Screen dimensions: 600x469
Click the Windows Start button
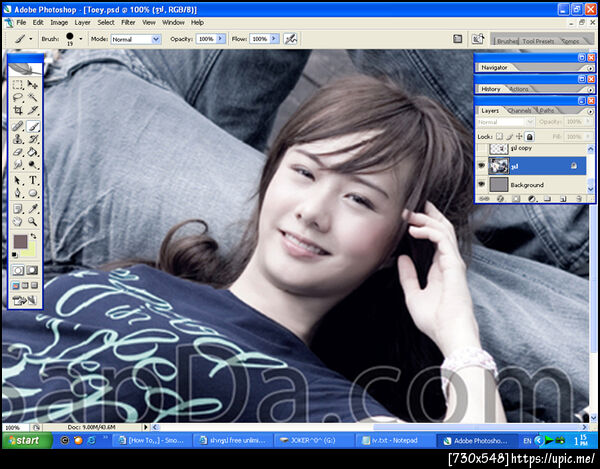coord(27,440)
